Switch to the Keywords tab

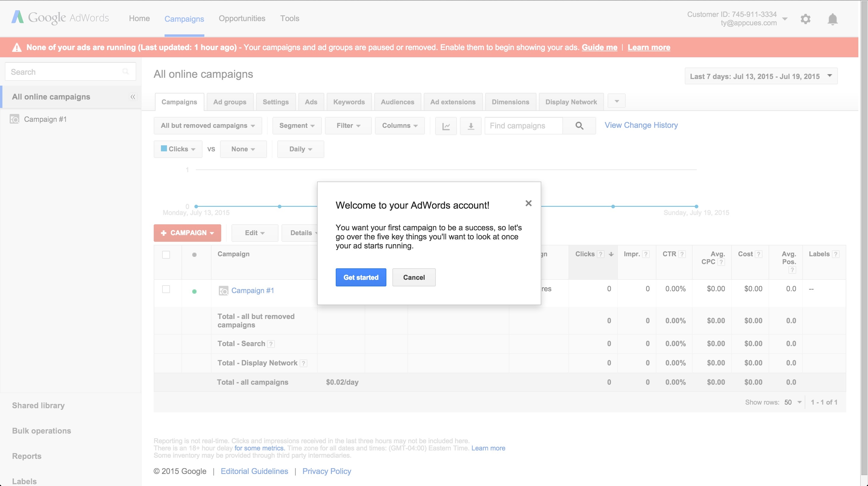click(349, 102)
